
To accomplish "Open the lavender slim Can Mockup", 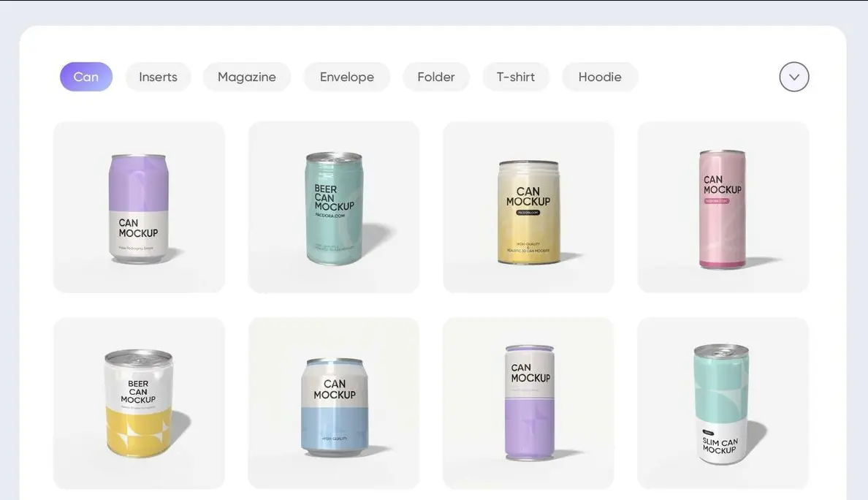I will [x=528, y=403].
